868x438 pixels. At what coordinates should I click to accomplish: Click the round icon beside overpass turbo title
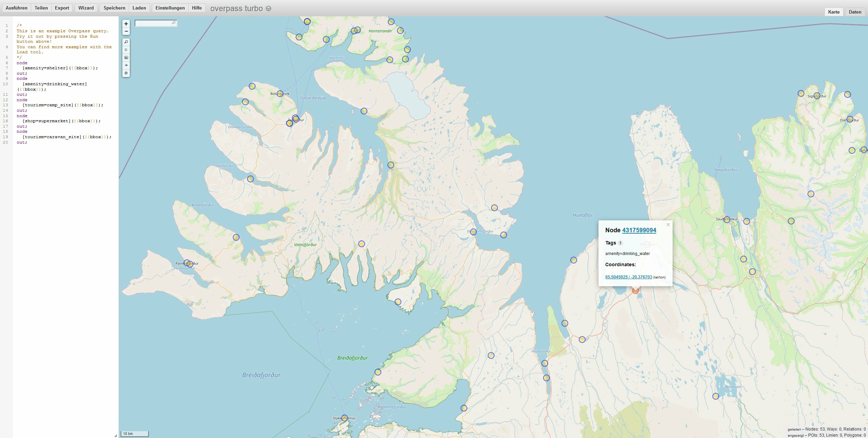pos(268,9)
